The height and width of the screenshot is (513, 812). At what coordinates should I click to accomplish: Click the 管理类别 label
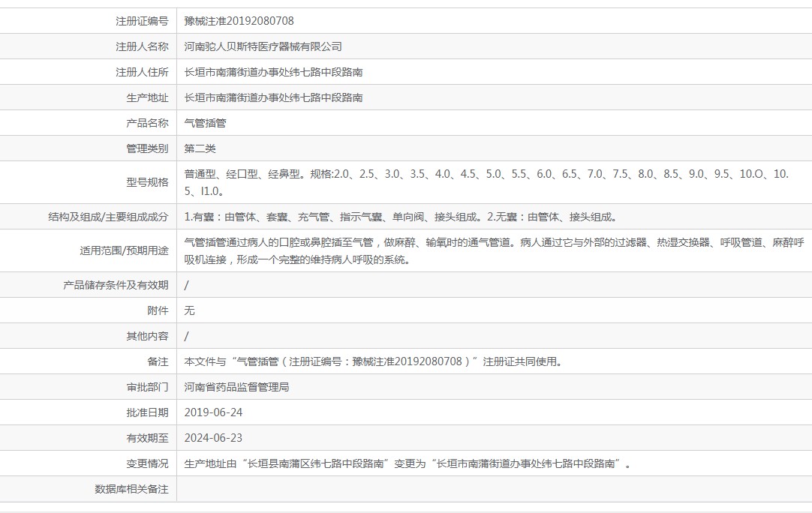point(147,148)
